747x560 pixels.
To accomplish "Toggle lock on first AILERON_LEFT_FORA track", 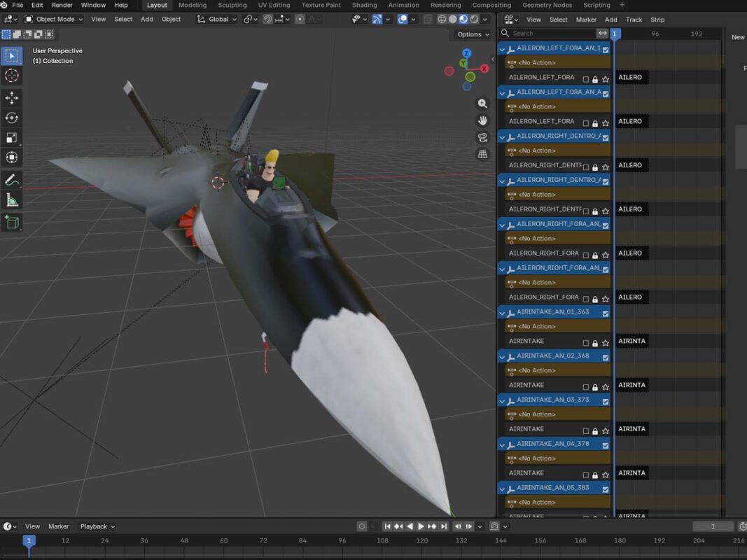I will tap(595, 80).
